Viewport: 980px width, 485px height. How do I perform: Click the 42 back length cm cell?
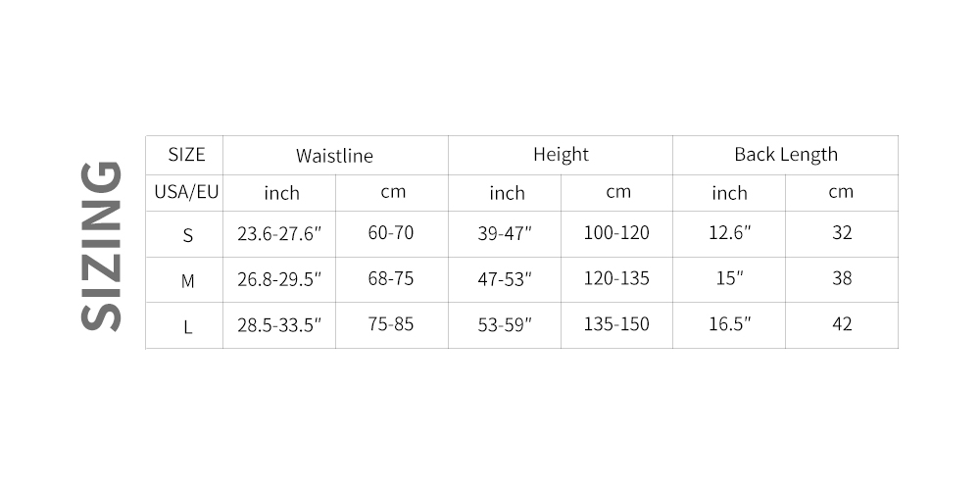point(841,324)
